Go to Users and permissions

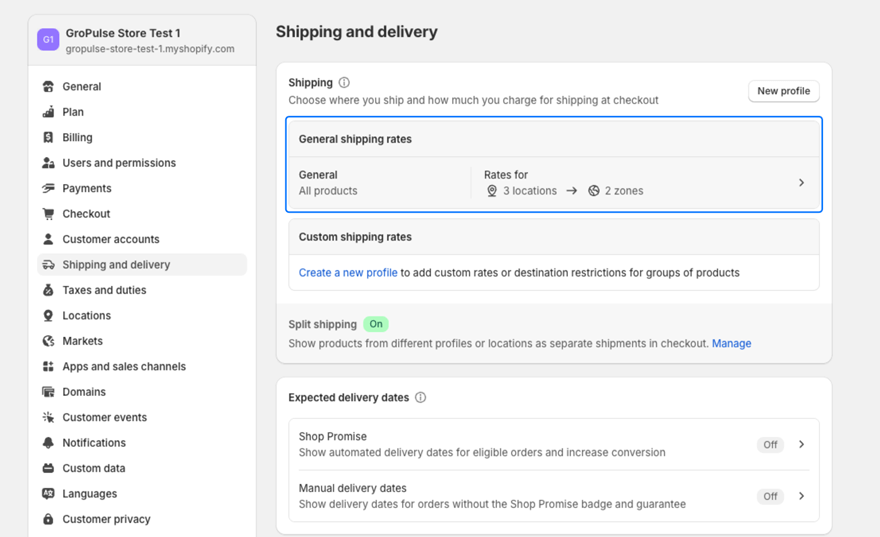tap(119, 163)
